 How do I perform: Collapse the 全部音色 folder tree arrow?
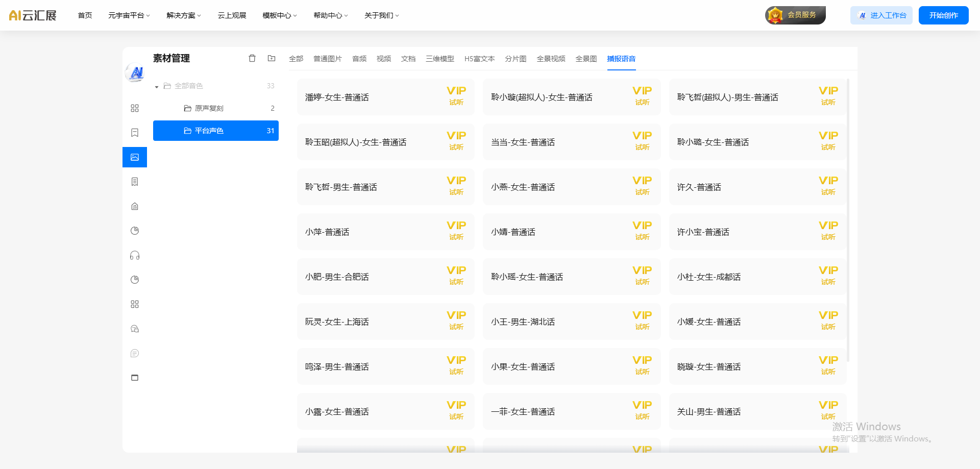pos(157,86)
